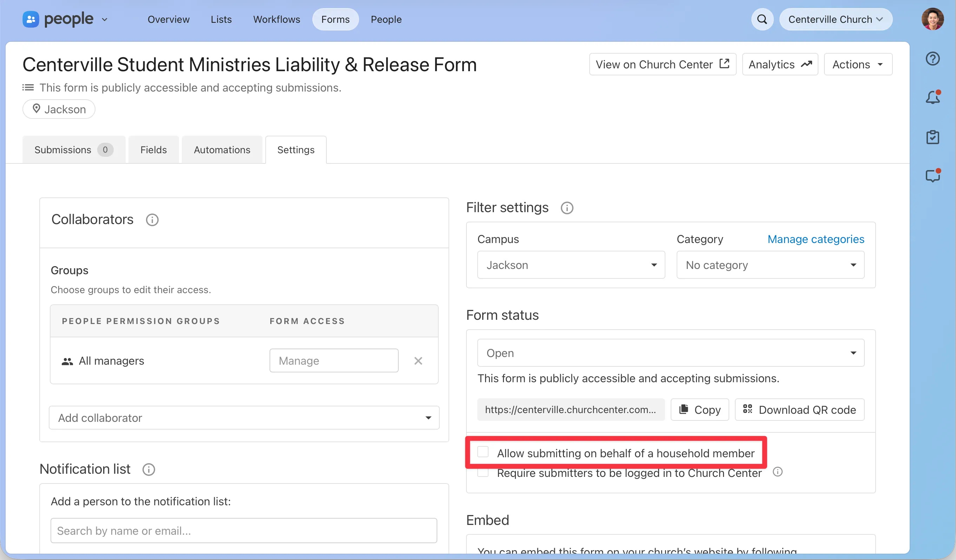Click the form title heading
956x560 pixels.
(x=249, y=65)
